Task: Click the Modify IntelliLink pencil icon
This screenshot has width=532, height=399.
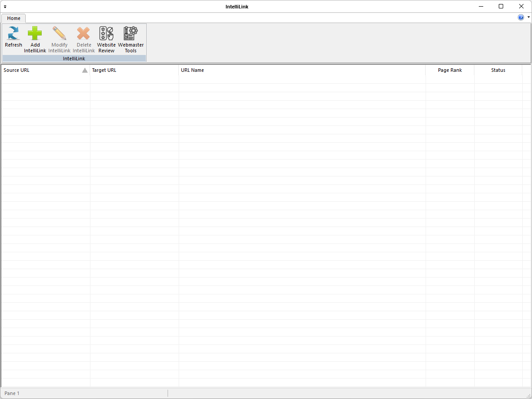Action: 59,34
